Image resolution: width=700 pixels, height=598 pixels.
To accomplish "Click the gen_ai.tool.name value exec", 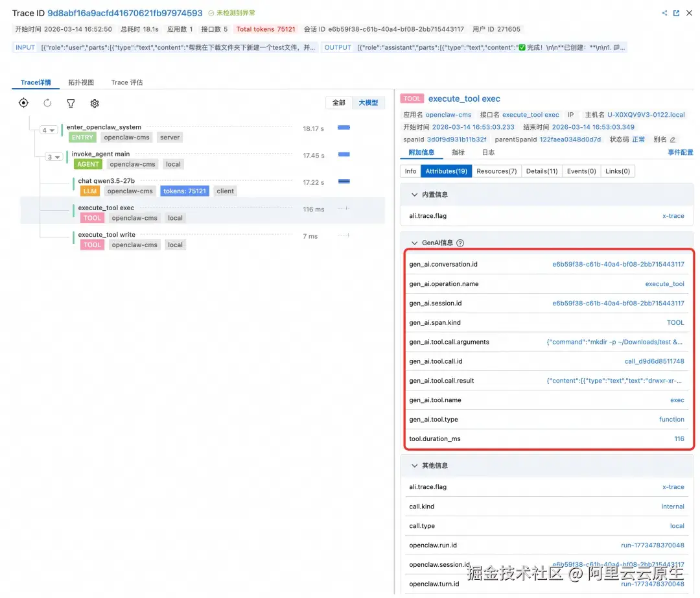I will (677, 401).
